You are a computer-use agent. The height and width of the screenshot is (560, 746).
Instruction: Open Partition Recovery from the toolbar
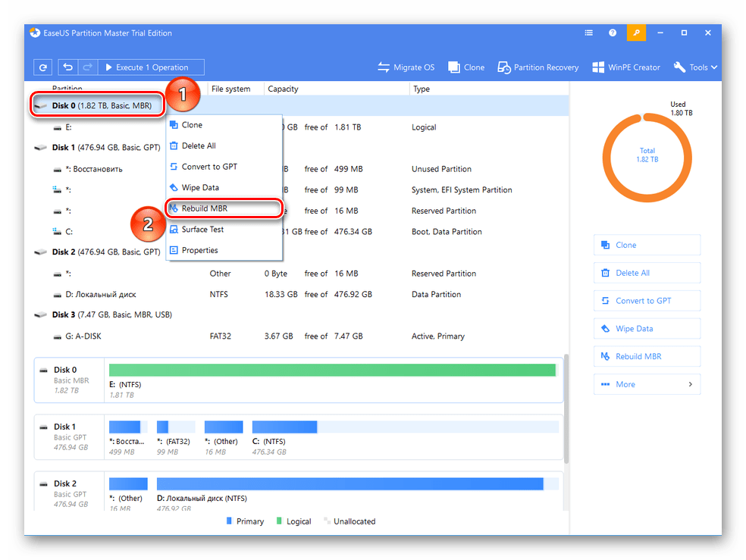538,67
